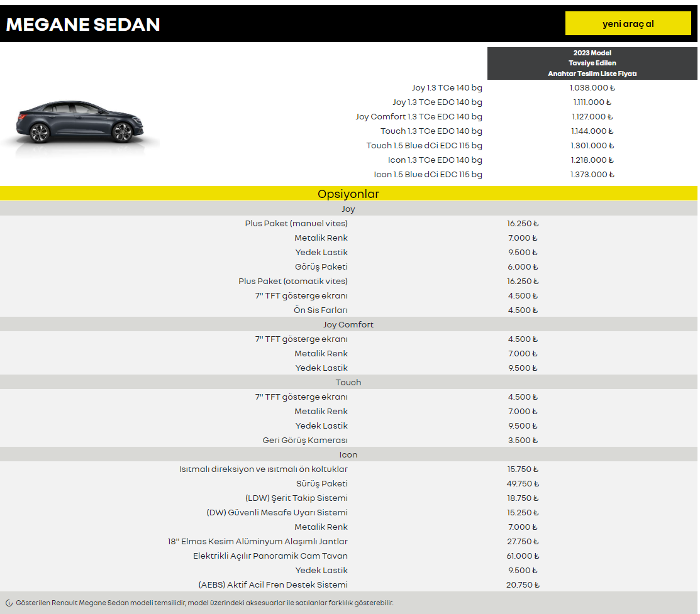
Task: Select 'Geri Görüş Kamerası' option
Action: coord(305,441)
